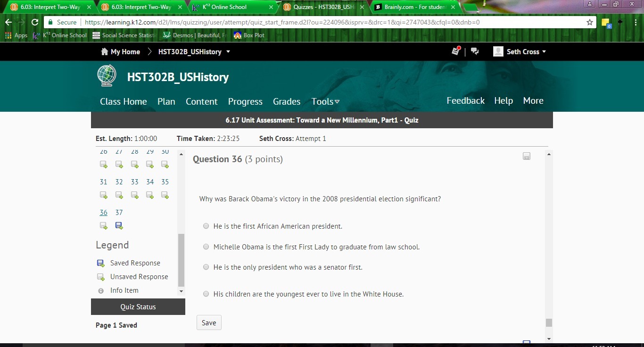Switch to the Brainly.com browser tab
644x347 pixels.
coord(415,7)
